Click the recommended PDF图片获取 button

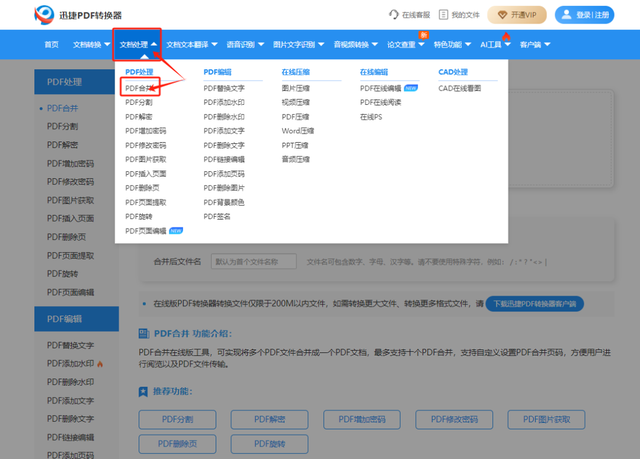547,419
